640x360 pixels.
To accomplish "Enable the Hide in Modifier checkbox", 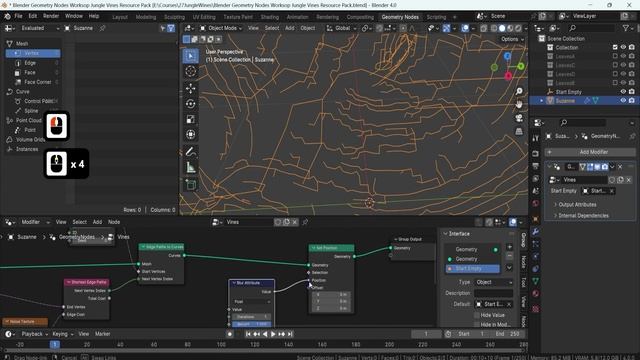I will point(477,324).
